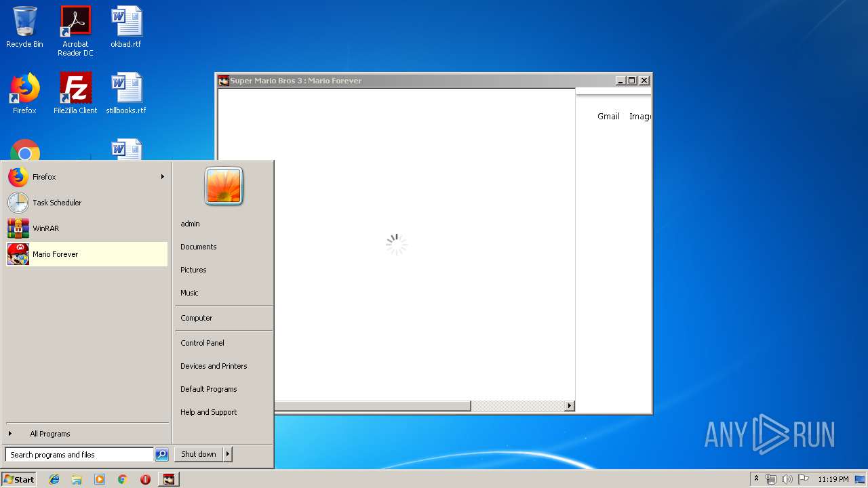Open Computer from Start menu
The height and width of the screenshot is (488, 868).
point(197,318)
